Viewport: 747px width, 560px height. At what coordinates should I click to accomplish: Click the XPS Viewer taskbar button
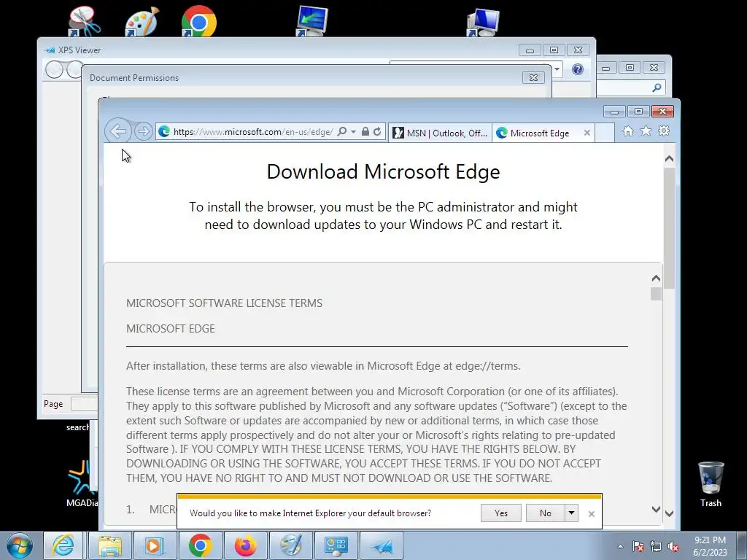pos(382,545)
